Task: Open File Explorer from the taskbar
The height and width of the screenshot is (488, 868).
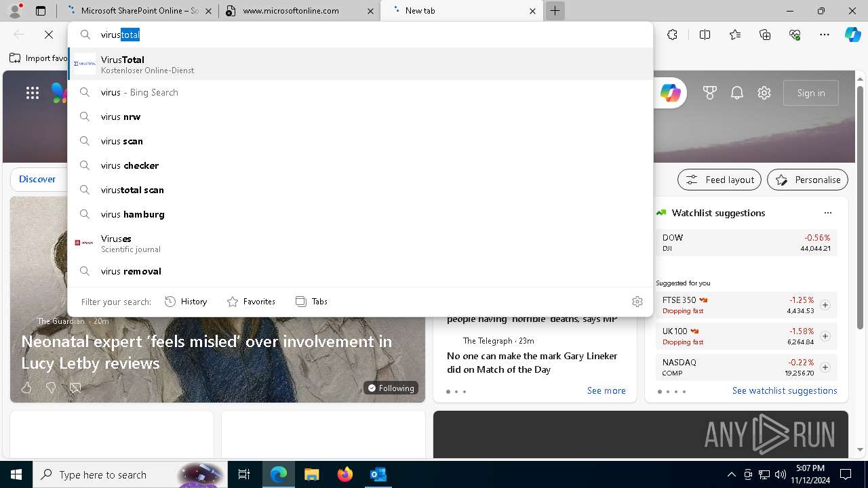Action: point(311,474)
